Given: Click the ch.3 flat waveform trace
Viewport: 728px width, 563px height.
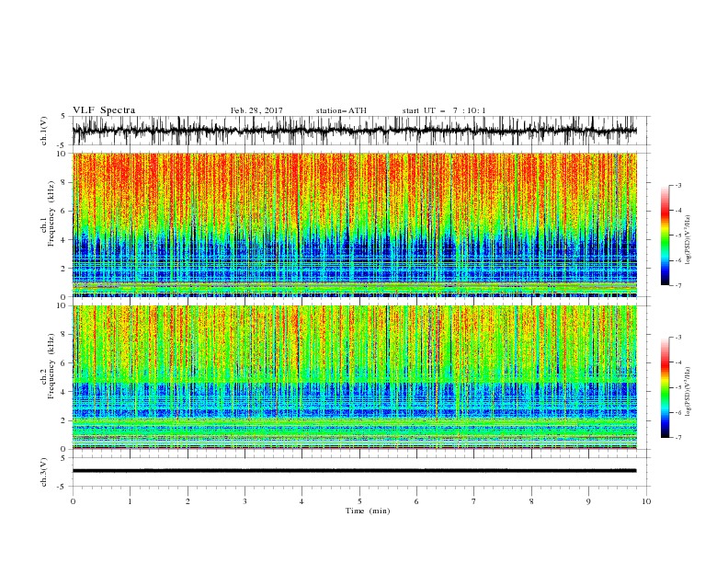Looking at the screenshot, I should (x=354, y=471).
